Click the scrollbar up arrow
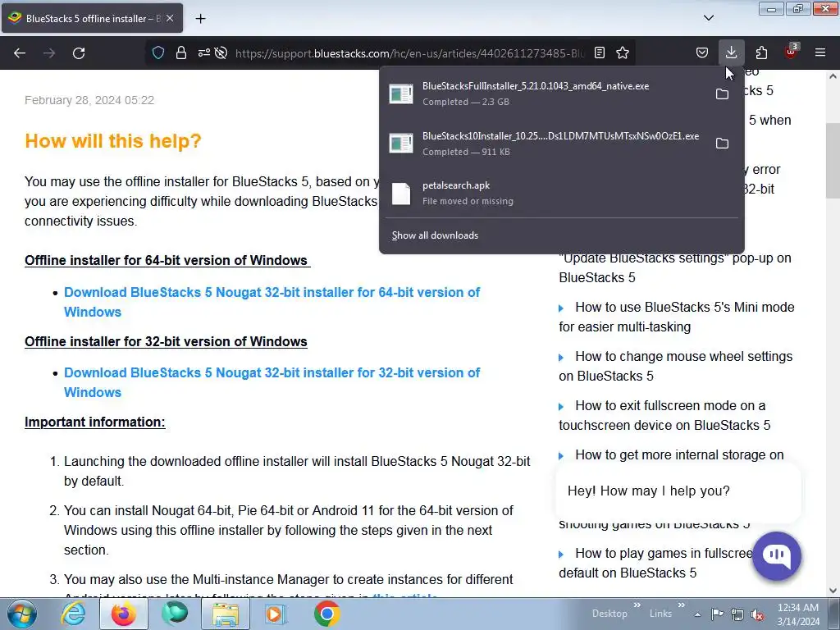 tap(833, 76)
